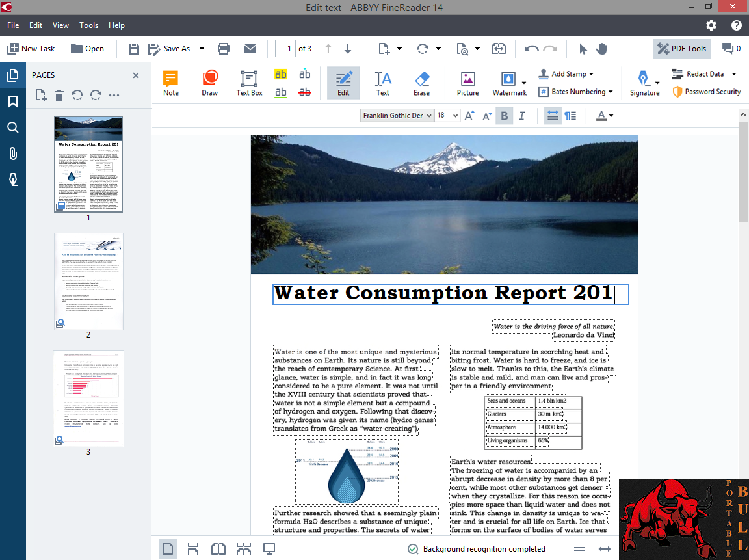Activate the yellow Highlight text tool
This screenshot has height=560, width=749.
[280, 75]
